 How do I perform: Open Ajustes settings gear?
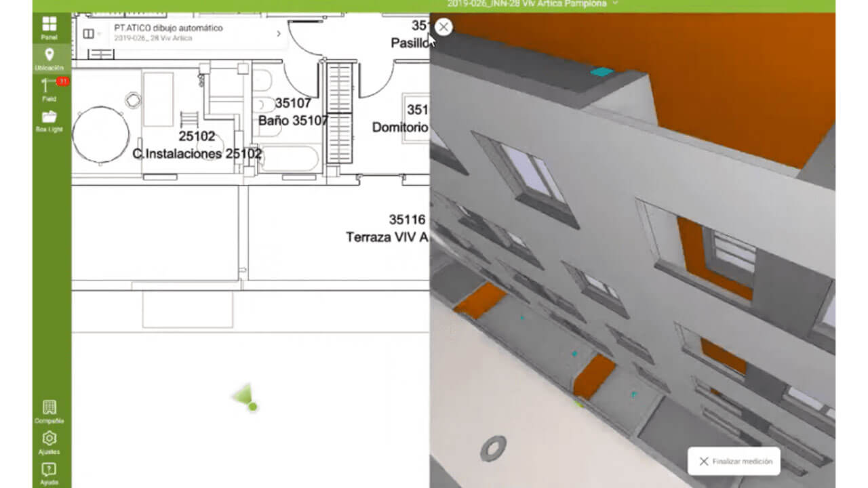pyautogui.click(x=50, y=443)
